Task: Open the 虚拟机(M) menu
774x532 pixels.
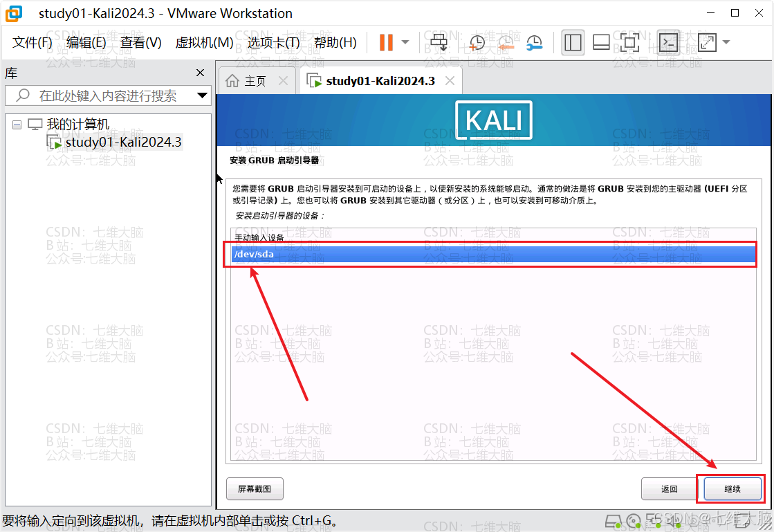Action: tap(204, 42)
